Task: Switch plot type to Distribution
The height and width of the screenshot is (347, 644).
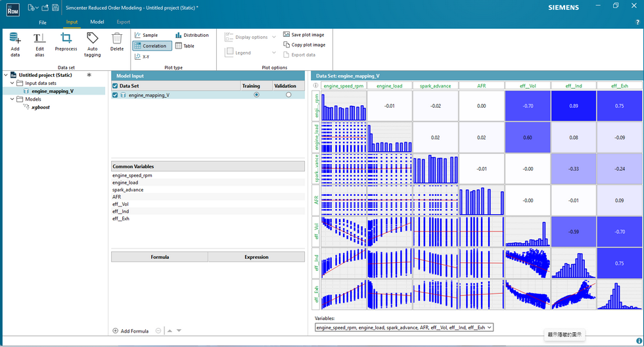Action: pyautogui.click(x=192, y=35)
